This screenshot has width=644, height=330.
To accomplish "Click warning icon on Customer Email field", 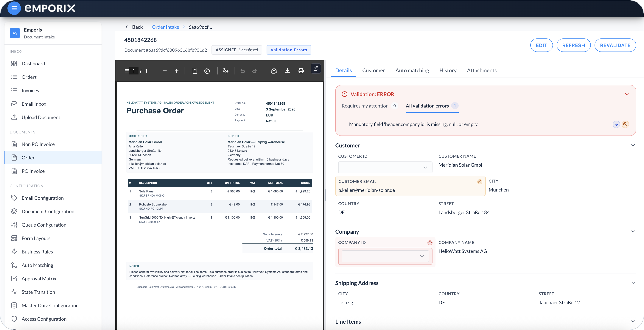I will (480, 181).
